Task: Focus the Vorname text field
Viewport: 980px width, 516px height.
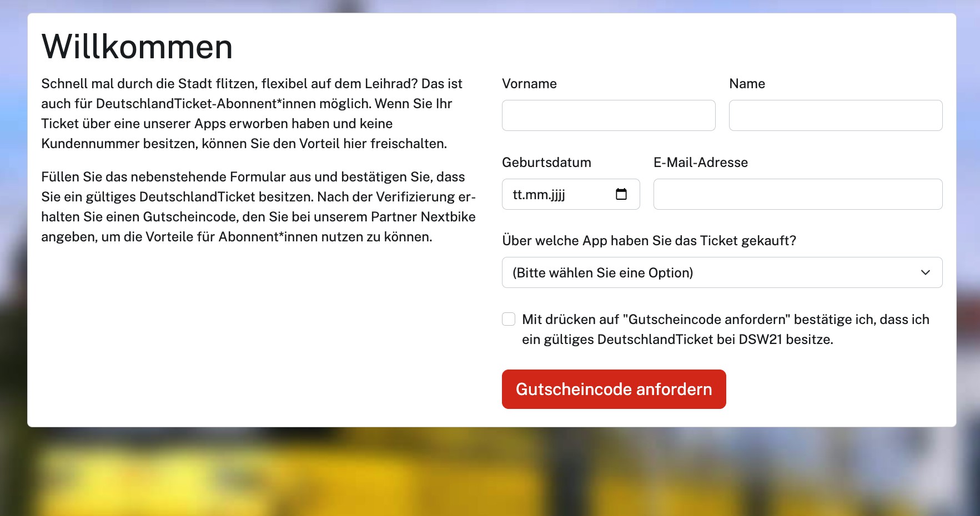Action: (608, 115)
